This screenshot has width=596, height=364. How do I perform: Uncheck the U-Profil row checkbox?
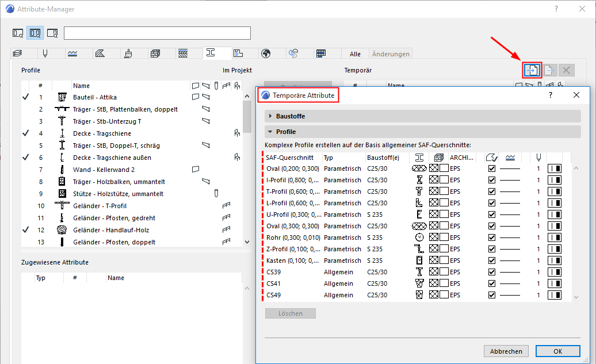(492, 214)
